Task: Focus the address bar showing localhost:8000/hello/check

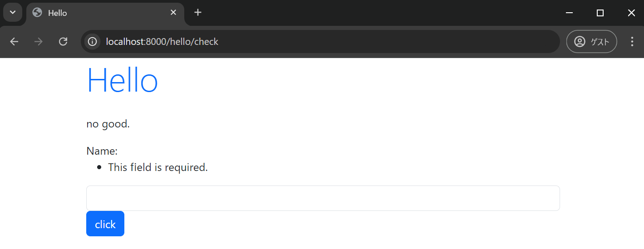Action: [x=318, y=42]
